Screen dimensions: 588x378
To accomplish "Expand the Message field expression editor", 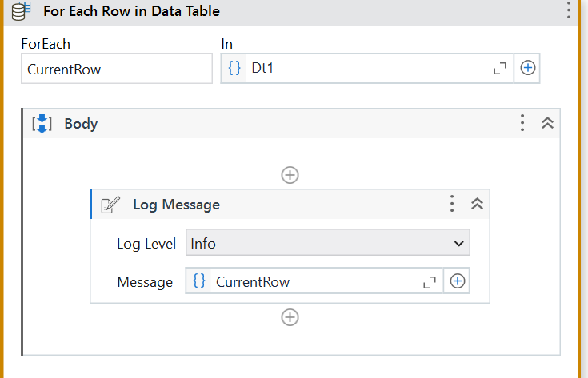I will pos(430,282).
